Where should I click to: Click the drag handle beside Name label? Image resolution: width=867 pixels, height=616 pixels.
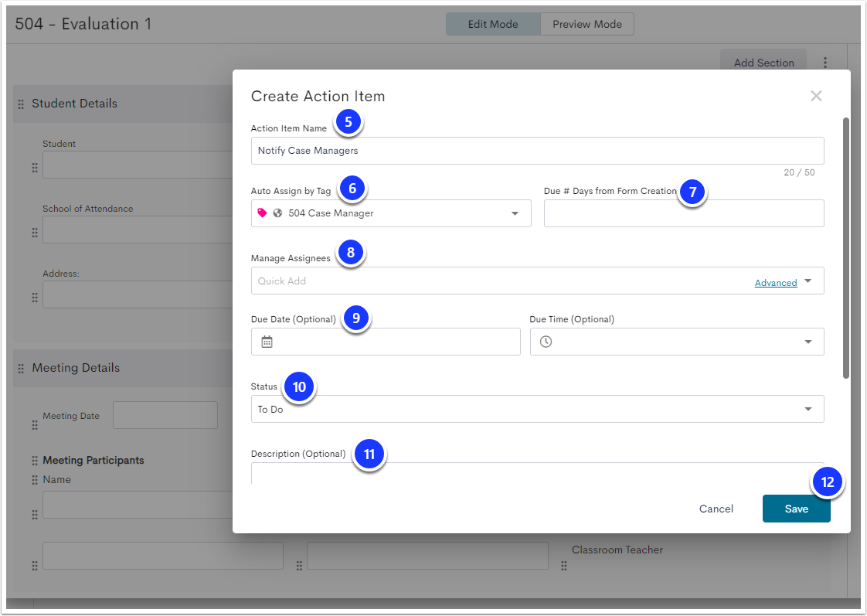35,480
